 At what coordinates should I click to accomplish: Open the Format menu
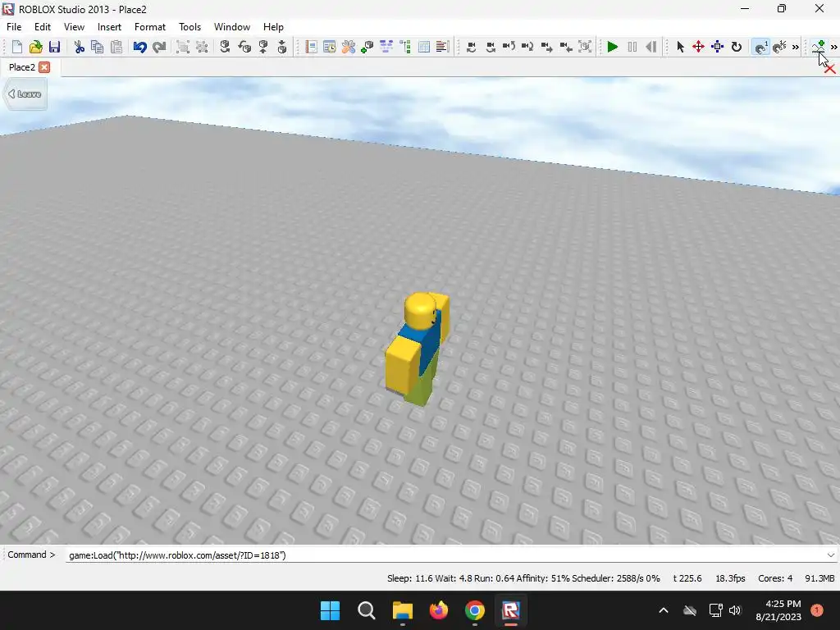coord(150,27)
